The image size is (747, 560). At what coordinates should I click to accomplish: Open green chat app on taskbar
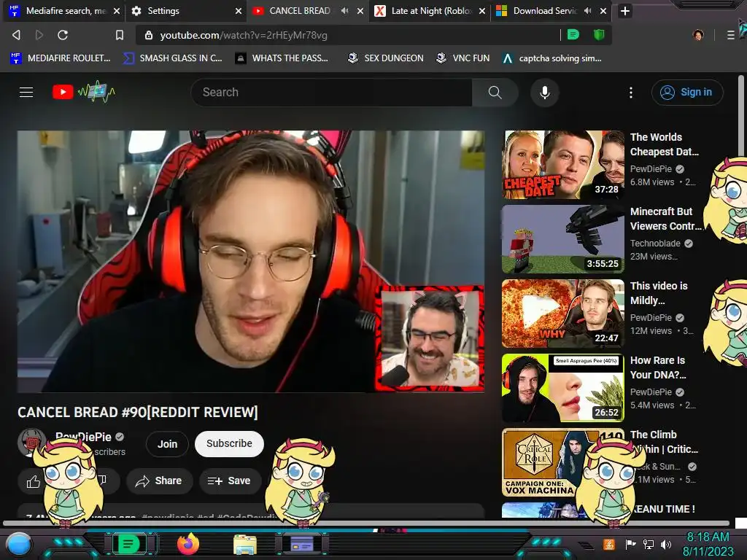pyautogui.click(x=128, y=544)
